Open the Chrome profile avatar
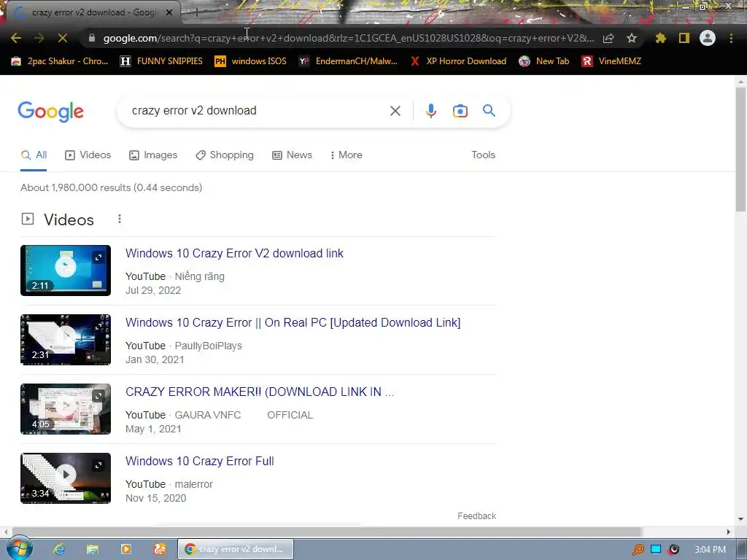747x560 pixels. (708, 38)
